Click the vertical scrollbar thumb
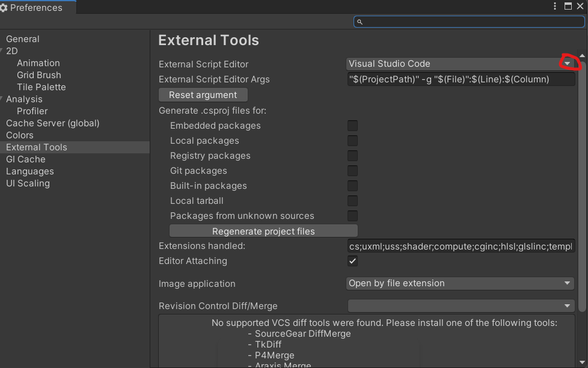588x368 pixels. (x=582, y=186)
